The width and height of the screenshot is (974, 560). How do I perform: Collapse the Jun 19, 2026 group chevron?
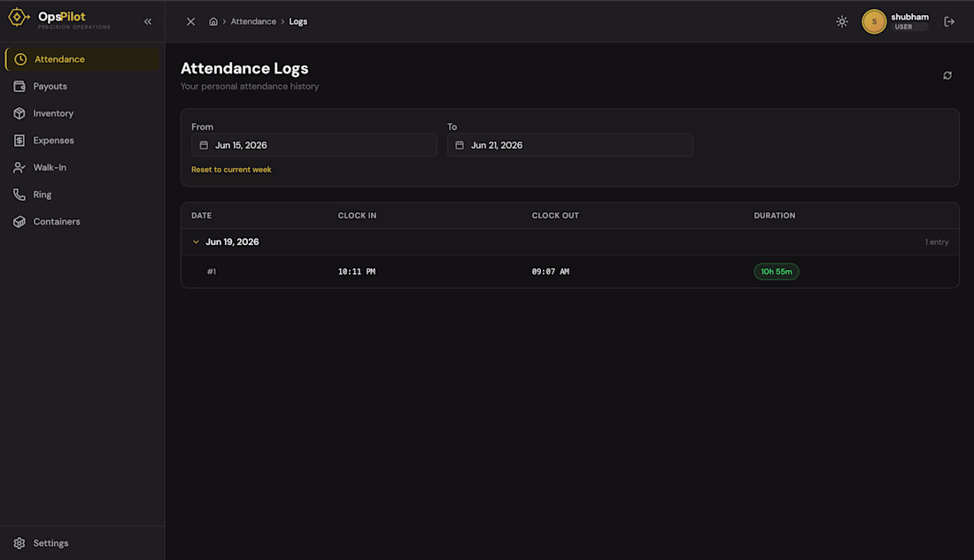click(196, 242)
